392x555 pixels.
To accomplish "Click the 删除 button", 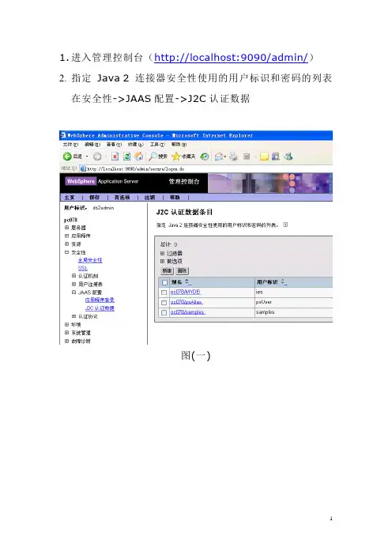I will click(182, 270).
